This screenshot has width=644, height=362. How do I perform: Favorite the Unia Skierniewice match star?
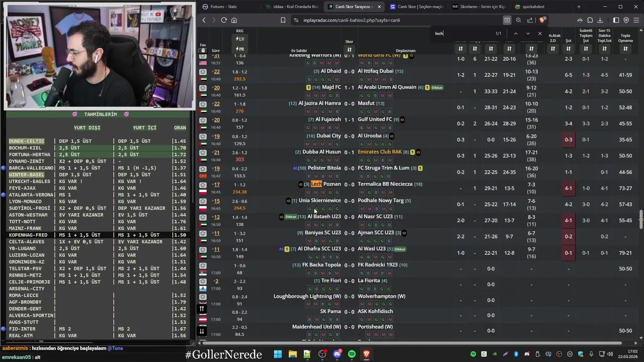(x=203, y=201)
